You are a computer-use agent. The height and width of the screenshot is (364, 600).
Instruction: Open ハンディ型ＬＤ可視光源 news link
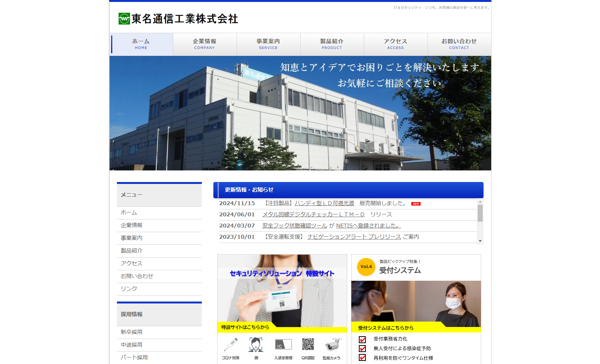tap(325, 203)
